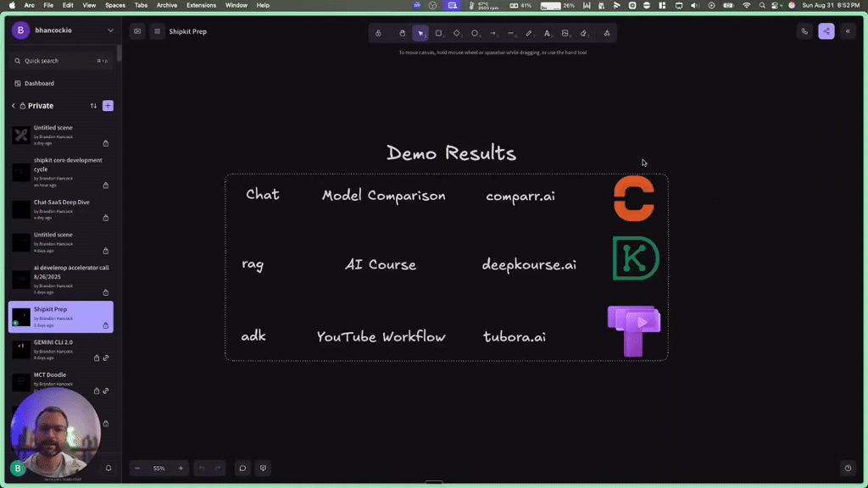Select the Shipkit Prep scene in sidebar
This screenshot has width=868, height=488.
point(61,317)
